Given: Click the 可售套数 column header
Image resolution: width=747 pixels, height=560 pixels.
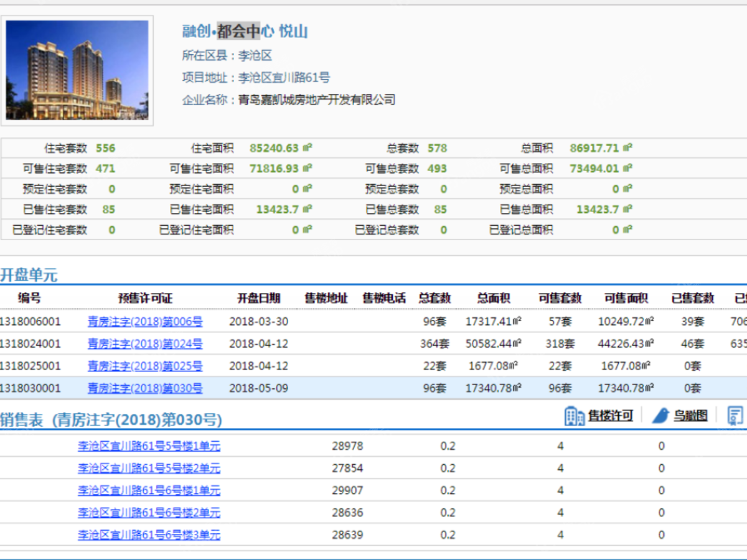Looking at the screenshot, I should click(x=560, y=298).
